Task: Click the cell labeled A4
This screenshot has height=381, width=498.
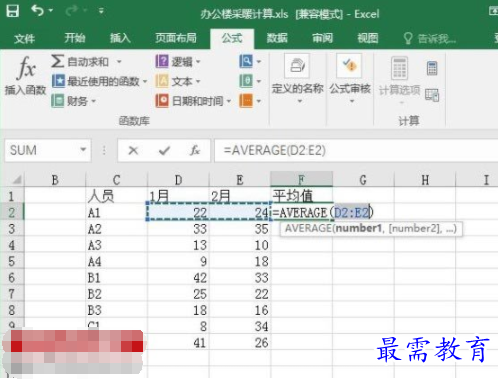Action: click(116, 261)
